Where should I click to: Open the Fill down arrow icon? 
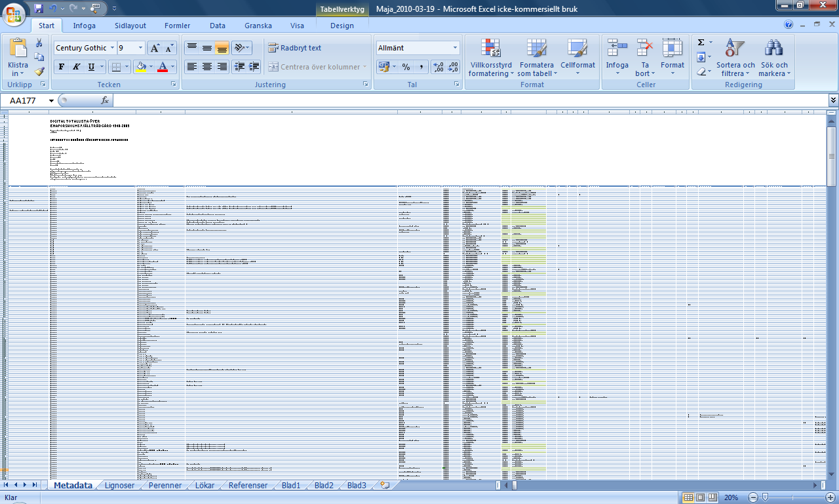click(701, 57)
